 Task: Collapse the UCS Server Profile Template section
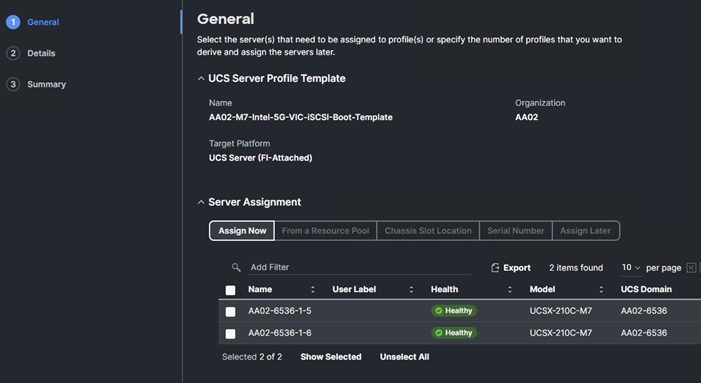tap(201, 79)
